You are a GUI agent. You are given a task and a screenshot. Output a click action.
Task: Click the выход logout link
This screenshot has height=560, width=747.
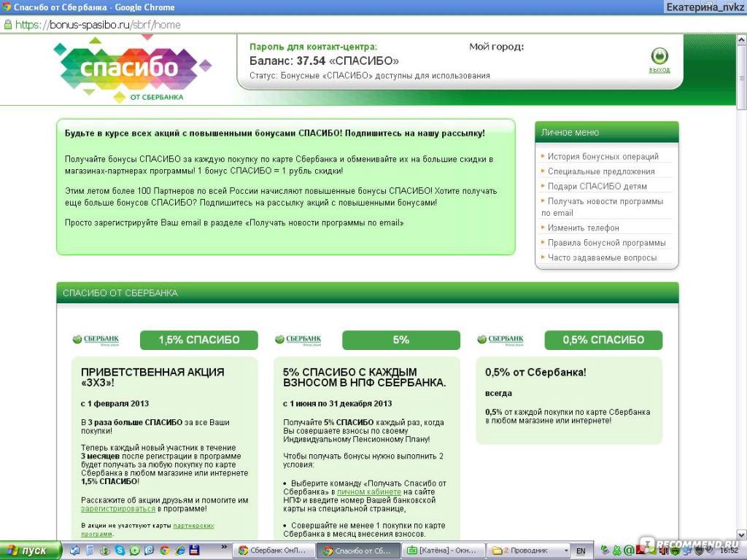(659, 70)
